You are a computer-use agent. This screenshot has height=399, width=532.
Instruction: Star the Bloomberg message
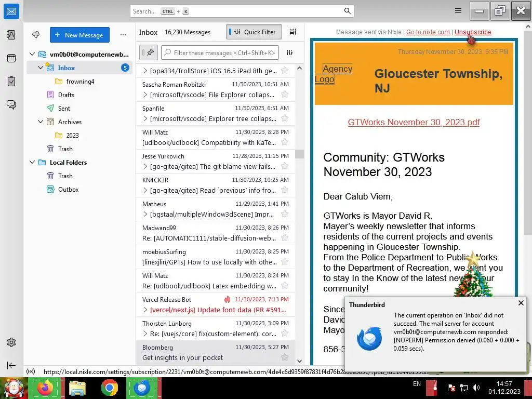285,357
